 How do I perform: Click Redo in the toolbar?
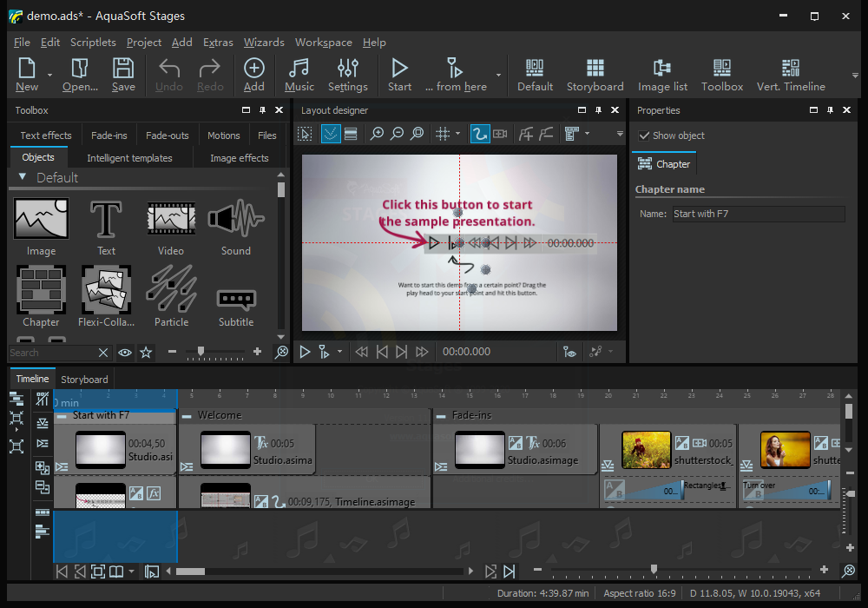(210, 75)
